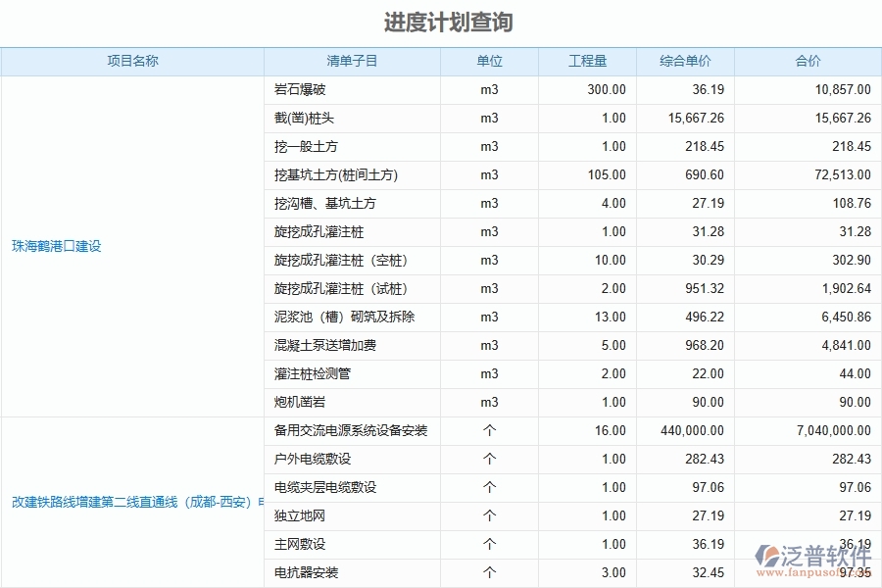Select the 岩石爆破 list item row

[302, 89]
